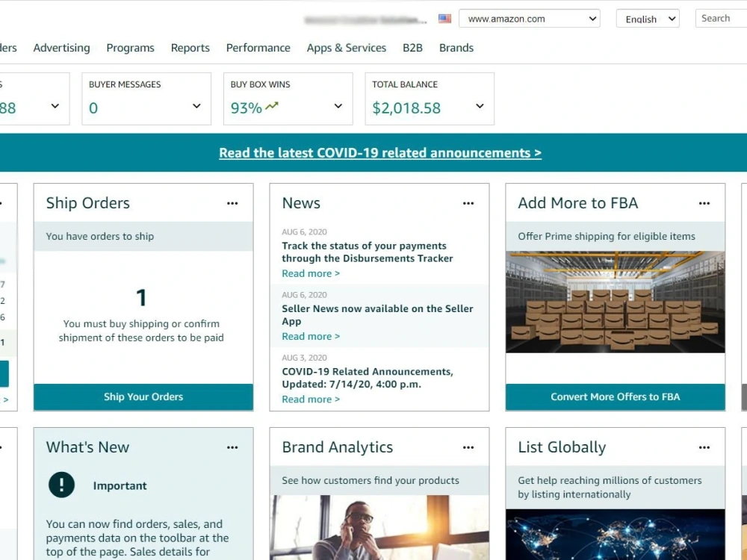The height and width of the screenshot is (560, 747).
Task: Click the AUG 3, 2020 news date
Action: coord(304,358)
